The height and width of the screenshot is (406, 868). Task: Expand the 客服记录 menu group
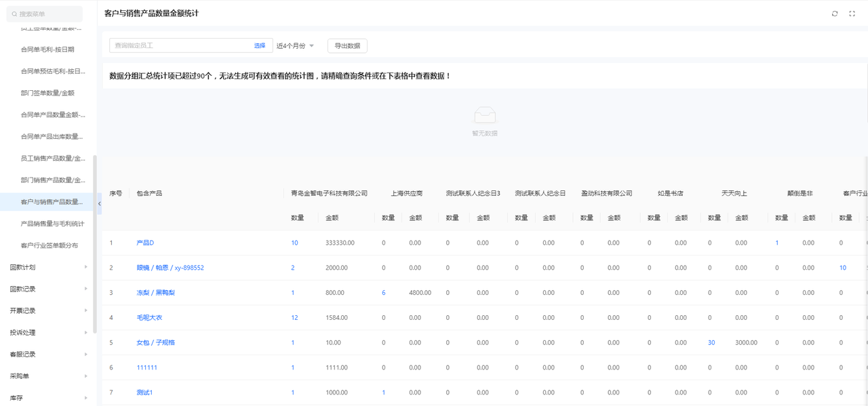pos(49,354)
